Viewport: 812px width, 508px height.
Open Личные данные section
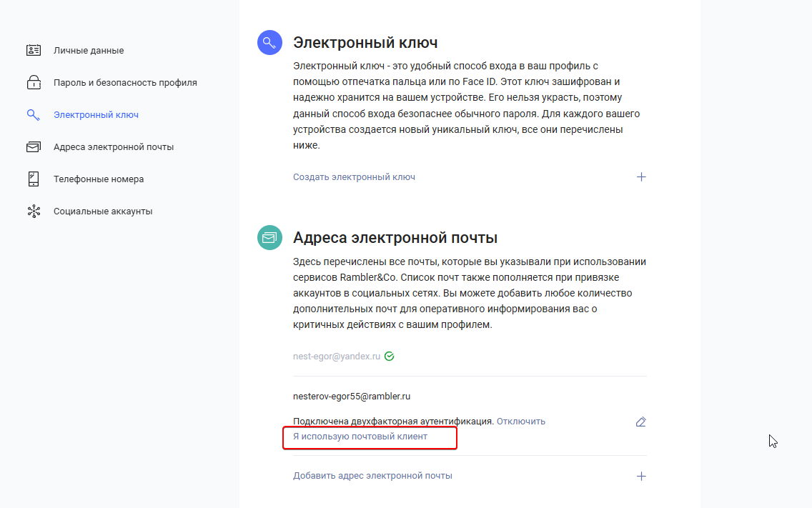pyautogui.click(x=89, y=51)
